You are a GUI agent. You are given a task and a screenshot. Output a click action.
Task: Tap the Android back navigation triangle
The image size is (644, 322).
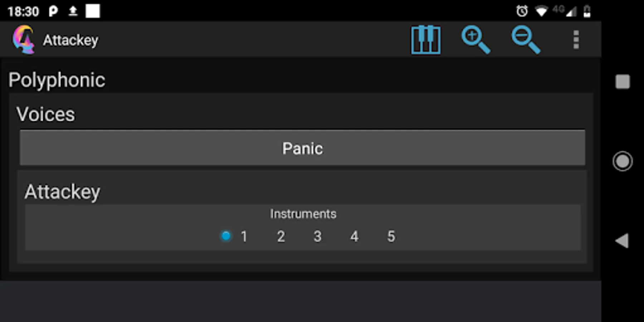pos(622,241)
